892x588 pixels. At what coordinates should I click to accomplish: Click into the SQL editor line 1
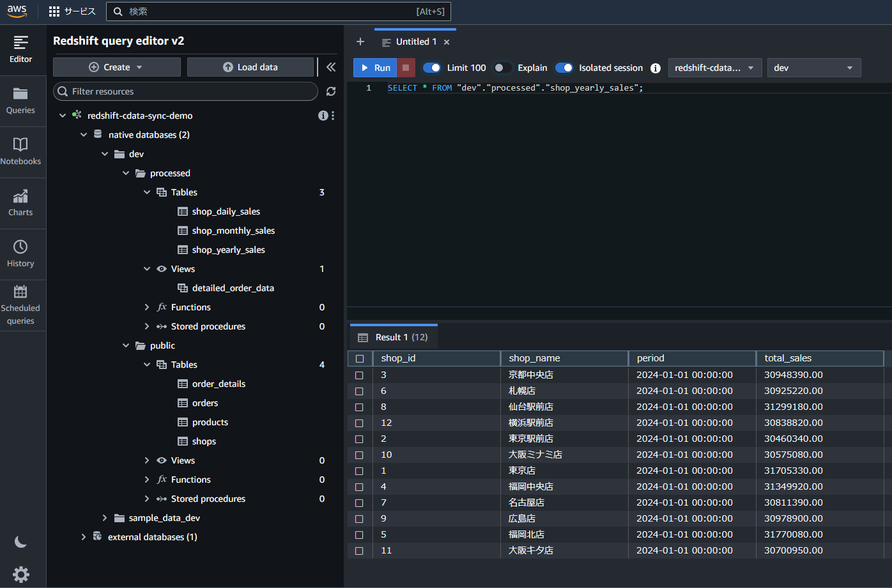click(x=516, y=88)
